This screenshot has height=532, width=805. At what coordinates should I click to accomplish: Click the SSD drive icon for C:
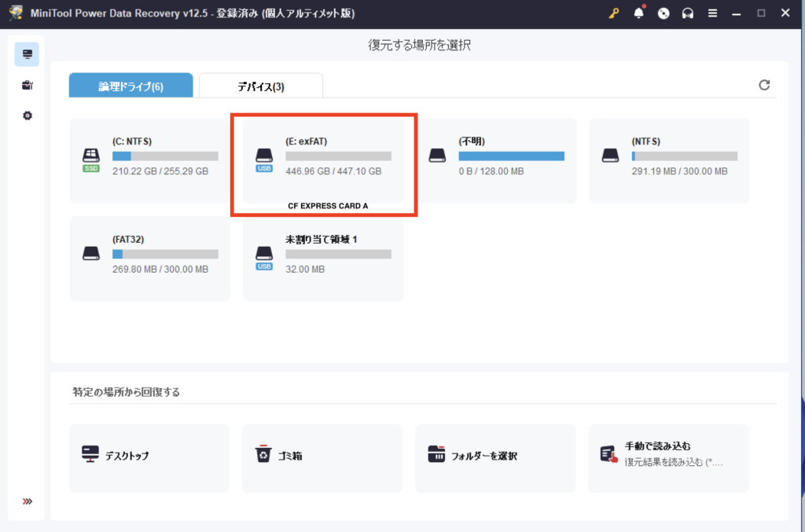(91, 160)
